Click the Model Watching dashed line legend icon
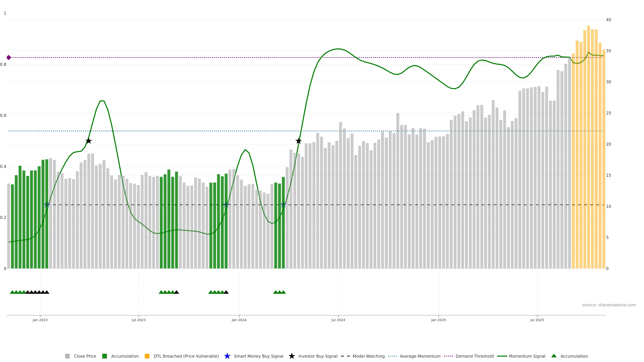 coord(345,356)
